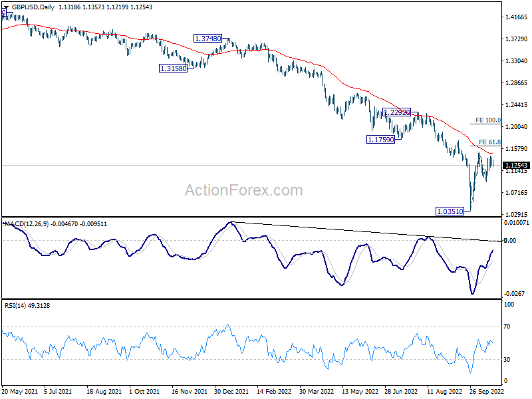Click the MACD -0.0267 scale value
Screen dimensions: 532x399
coord(515,294)
